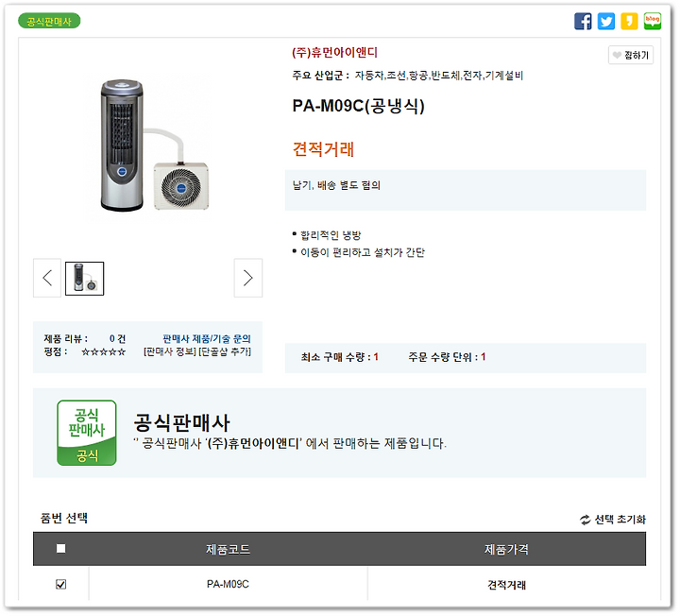Click the (주)휴먼아이앤디 seller name
Viewport: 680px width, 616px height.
click(x=334, y=53)
